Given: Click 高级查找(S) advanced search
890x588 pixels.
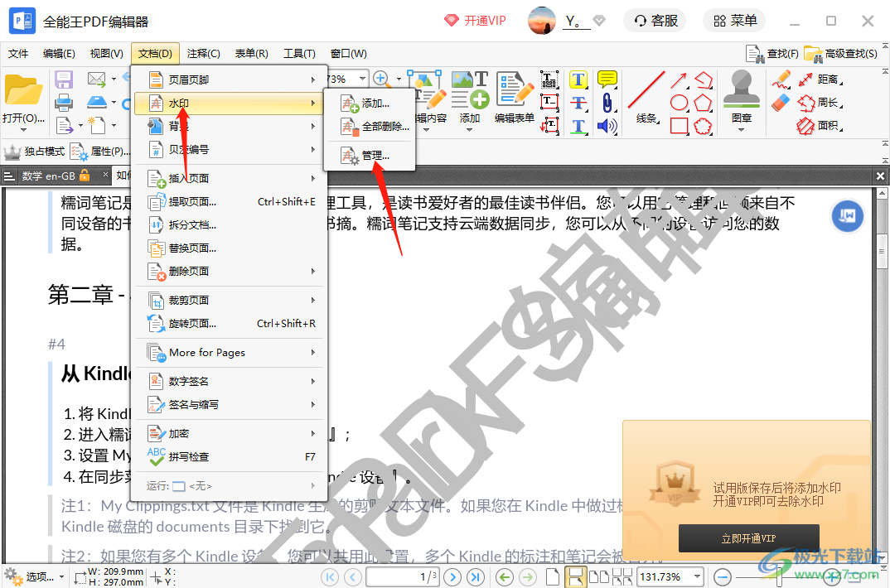Looking at the screenshot, I should (840, 54).
